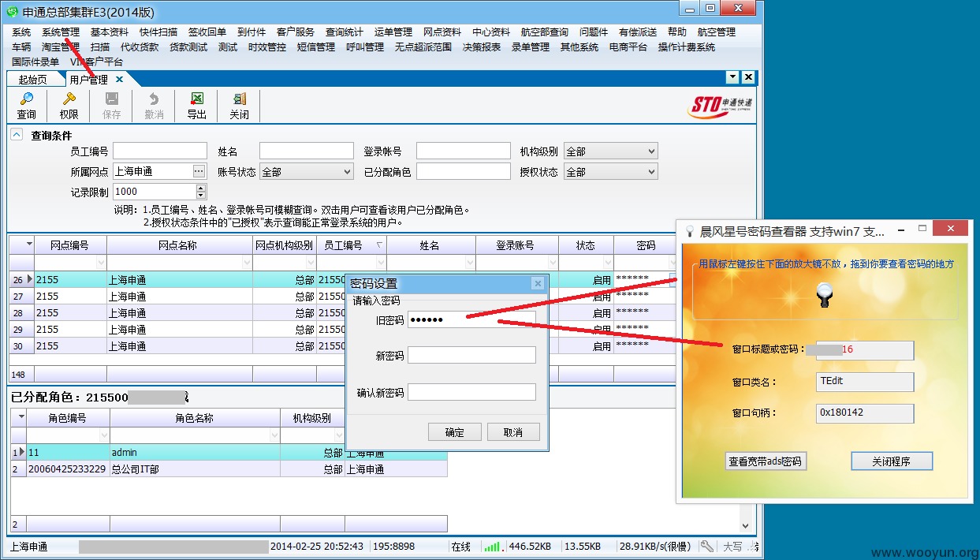The height and width of the screenshot is (560, 980).
Task: Click the ellipsis button next to 所属网点
Action: [x=199, y=171]
